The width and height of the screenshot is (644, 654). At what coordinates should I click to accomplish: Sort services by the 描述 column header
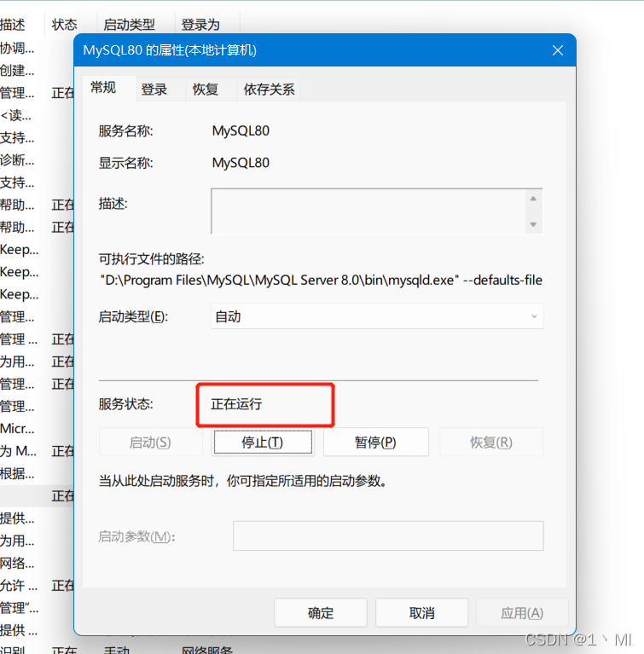click(x=13, y=25)
